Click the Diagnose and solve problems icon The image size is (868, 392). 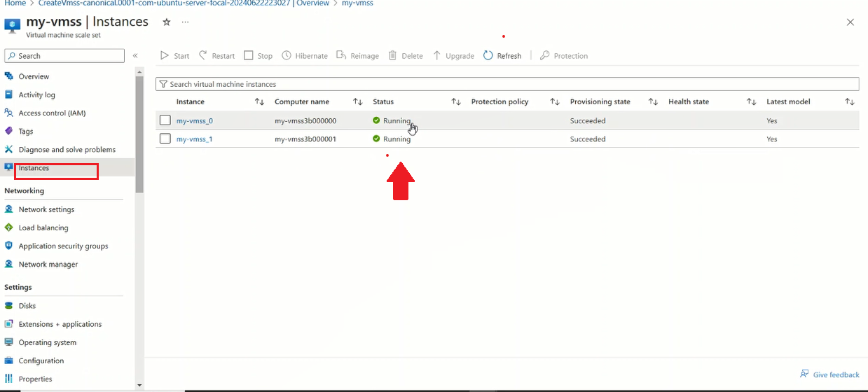(x=9, y=149)
